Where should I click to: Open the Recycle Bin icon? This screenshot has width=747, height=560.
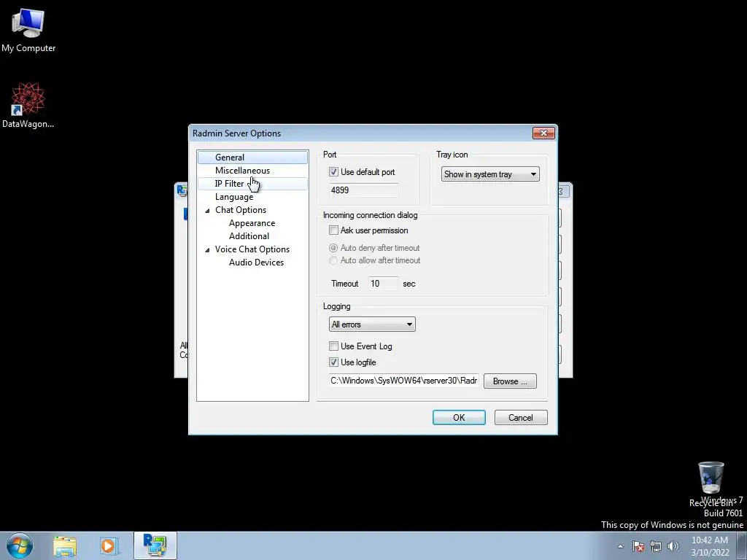click(x=711, y=484)
